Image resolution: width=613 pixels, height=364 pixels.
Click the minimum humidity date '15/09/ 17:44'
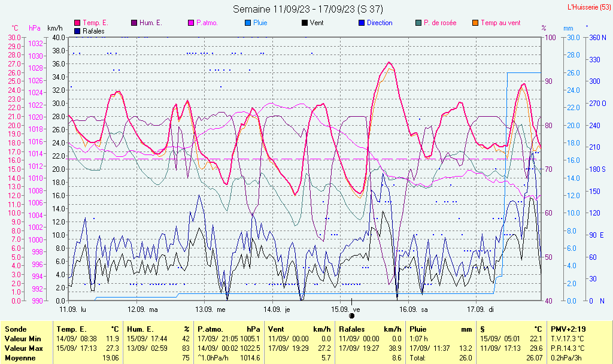(x=147, y=339)
